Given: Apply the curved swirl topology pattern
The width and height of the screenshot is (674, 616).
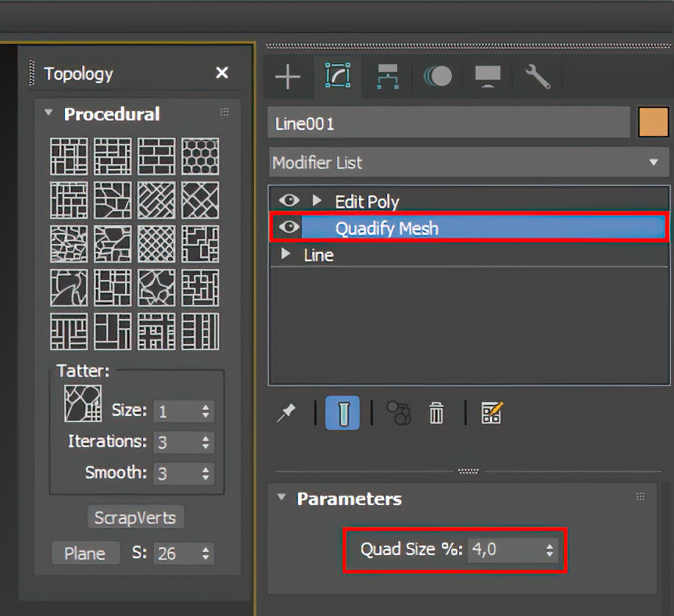Looking at the screenshot, I should 69,288.
